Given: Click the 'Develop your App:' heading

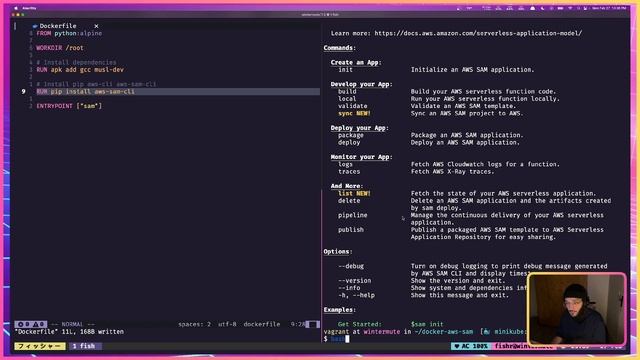Looking at the screenshot, I should (x=361, y=84).
